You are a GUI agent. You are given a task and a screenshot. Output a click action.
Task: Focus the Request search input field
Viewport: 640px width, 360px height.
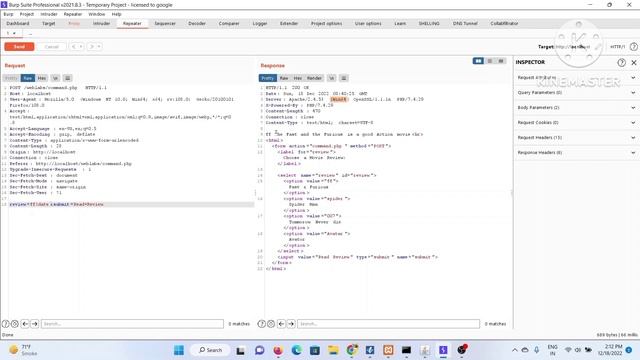coord(132,324)
